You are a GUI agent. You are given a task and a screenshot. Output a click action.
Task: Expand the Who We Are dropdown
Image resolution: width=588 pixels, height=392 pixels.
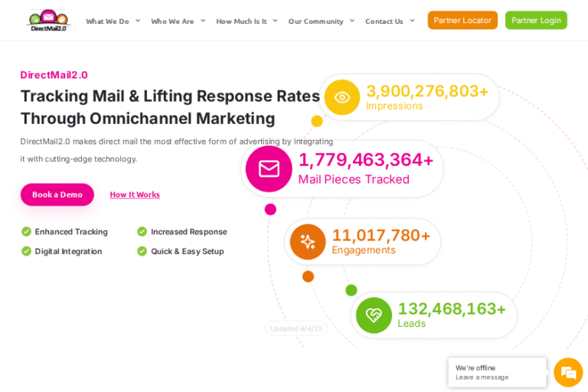tap(178, 21)
